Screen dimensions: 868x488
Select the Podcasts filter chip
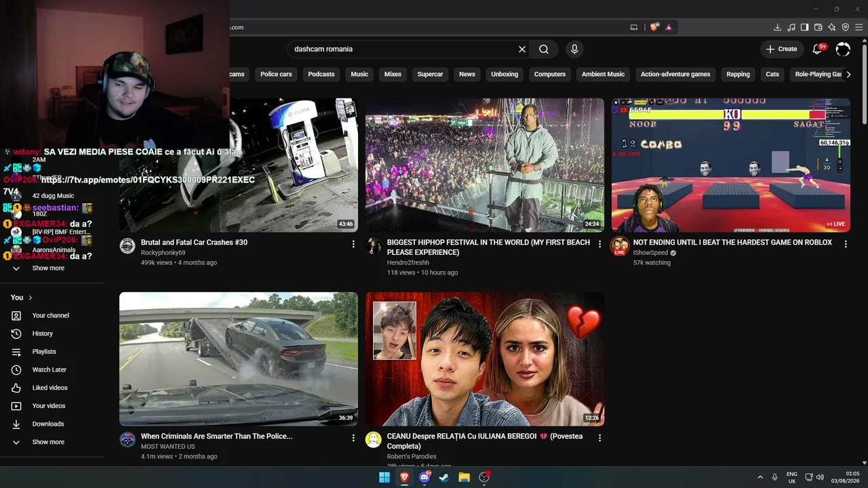[321, 75]
